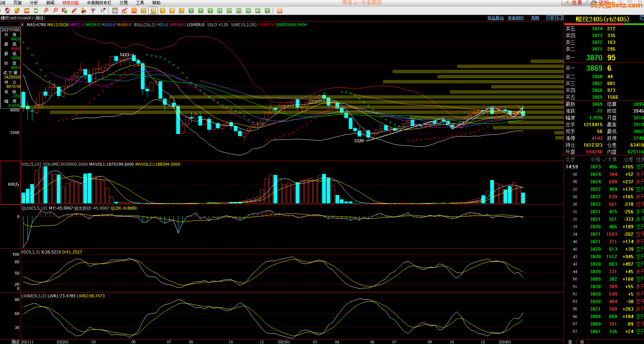Viewport: 644px width, 344px height.
Task: Open the Tick chart icon
Action: (x=134, y=11)
